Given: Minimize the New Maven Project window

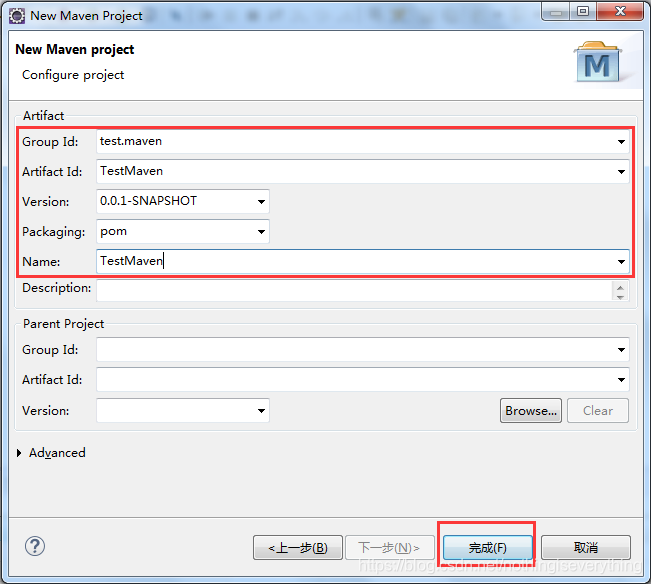Looking at the screenshot, I should [x=556, y=12].
